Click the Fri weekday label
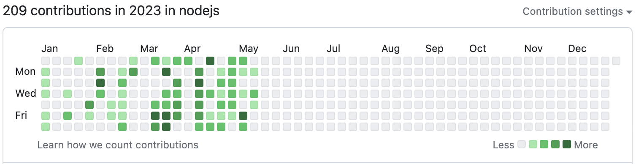 coord(21,115)
